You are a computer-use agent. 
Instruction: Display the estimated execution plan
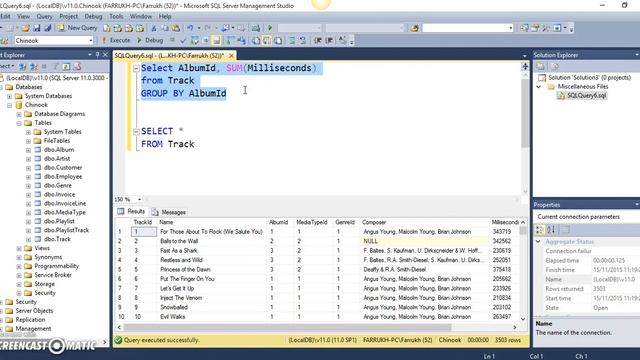(194, 40)
